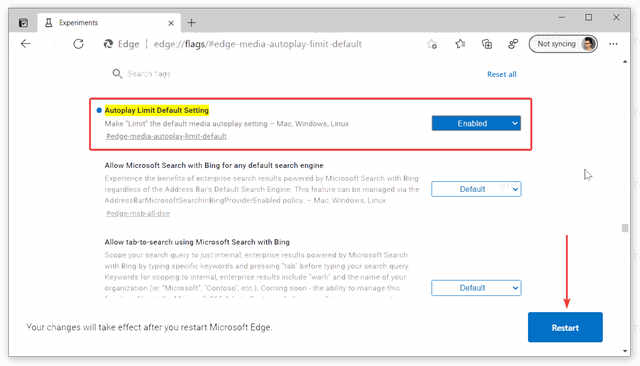640x366 pixels.
Task: Click the share/feedback icon beside Collections
Action: 513,44
